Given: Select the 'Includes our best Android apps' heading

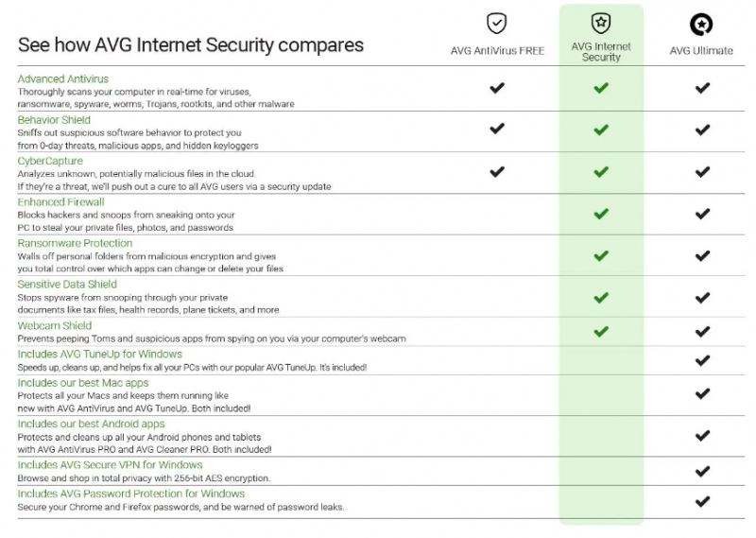Looking at the screenshot, I should [x=91, y=425].
